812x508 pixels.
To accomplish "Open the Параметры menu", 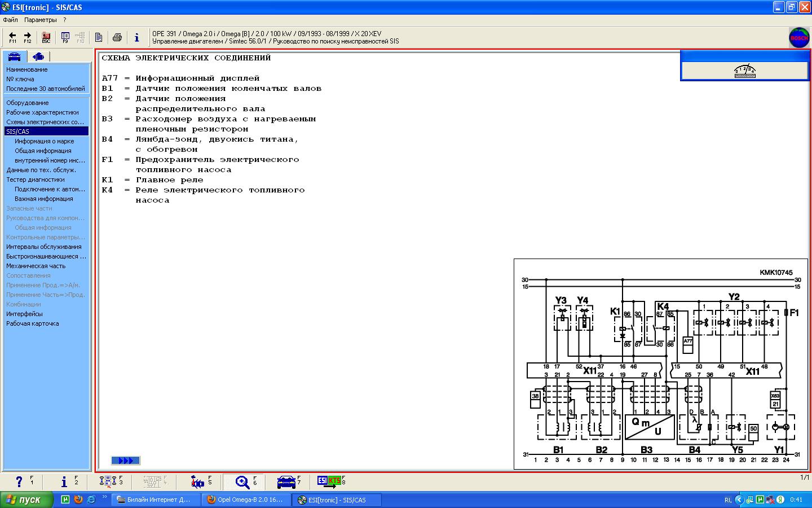I will [41, 20].
